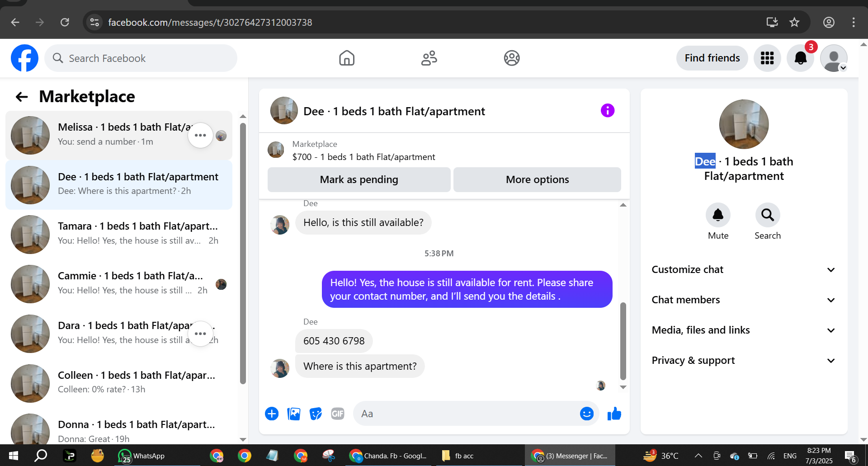Open the Home feed icon

coord(347,58)
